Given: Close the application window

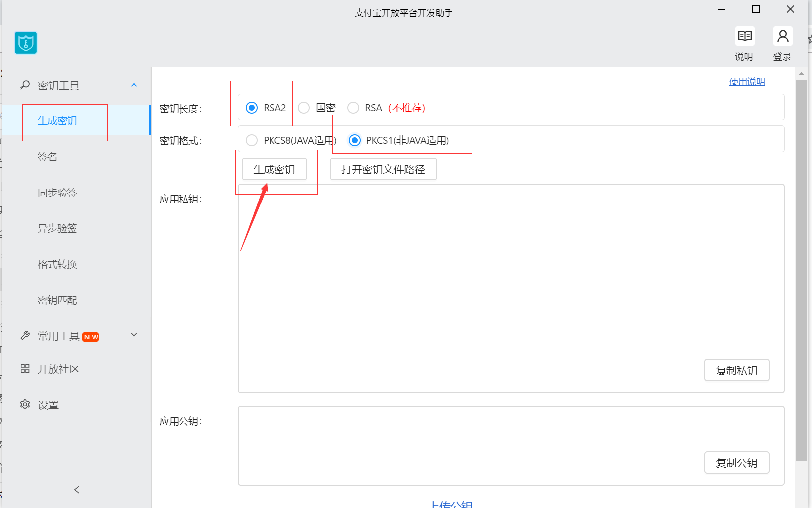Looking at the screenshot, I should pyautogui.click(x=790, y=9).
